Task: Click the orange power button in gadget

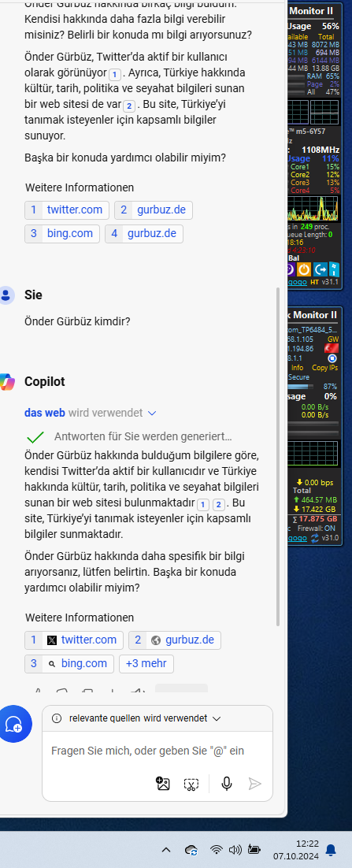Action: 303,269
